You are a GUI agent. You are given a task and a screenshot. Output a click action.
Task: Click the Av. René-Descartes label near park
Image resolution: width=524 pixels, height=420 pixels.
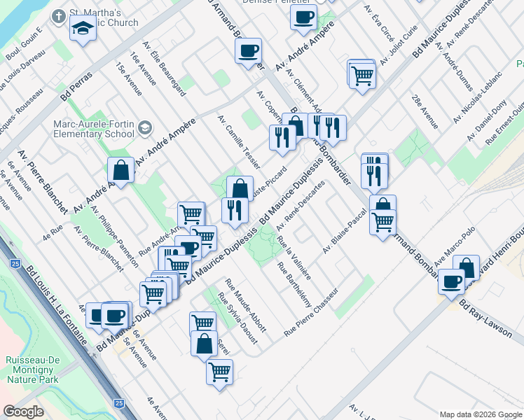click(301, 206)
